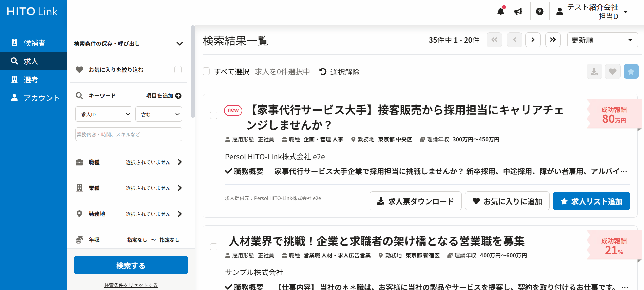Image resolution: width=644 pixels, height=290 pixels.
Task: Click the top heart favorite icon
Action: tap(613, 72)
